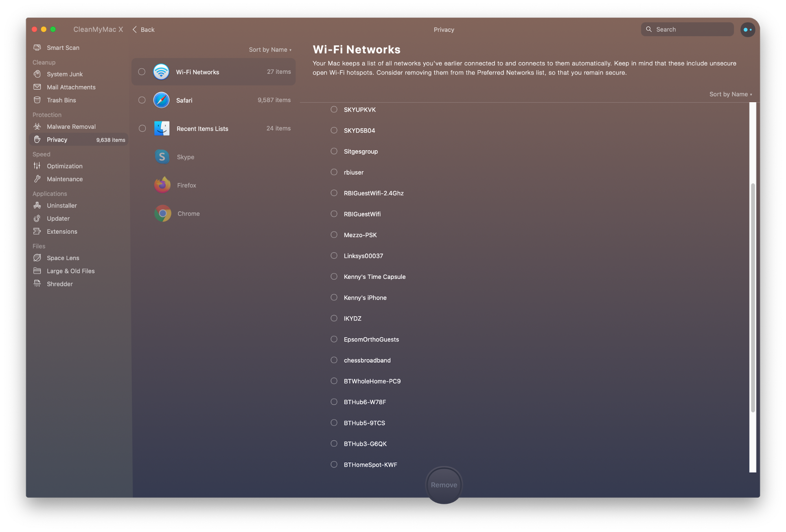This screenshot has height=532, width=786.
Task: Click the Maintenance wrench icon
Action: [x=37, y=179]
